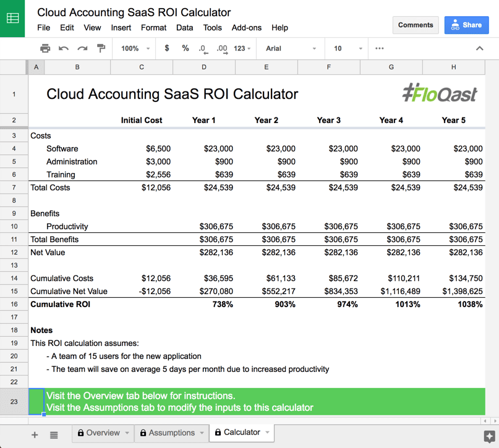Click the FloQast logo image

pyautogui.click(x=440, y=93)
